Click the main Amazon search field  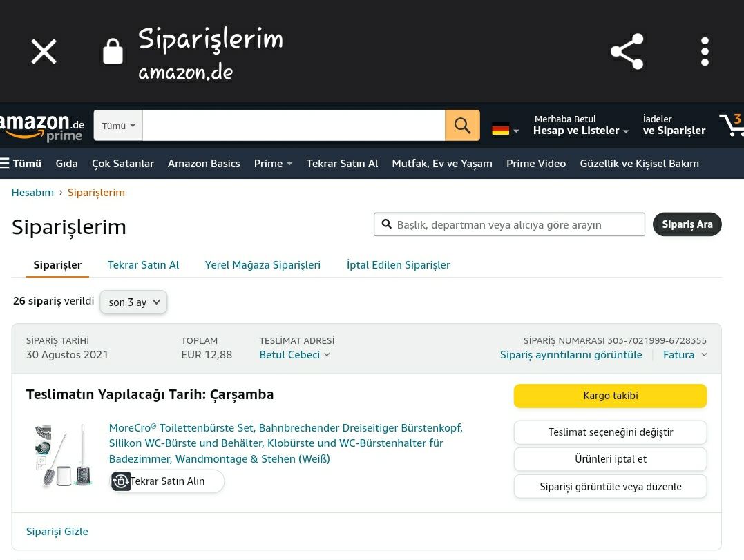[294, 126]
